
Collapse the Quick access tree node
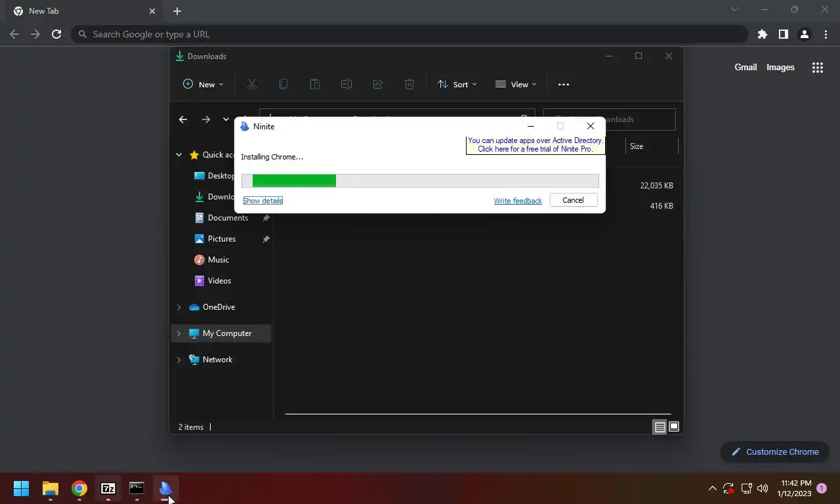pyautogui.click(x=178, y=155)
